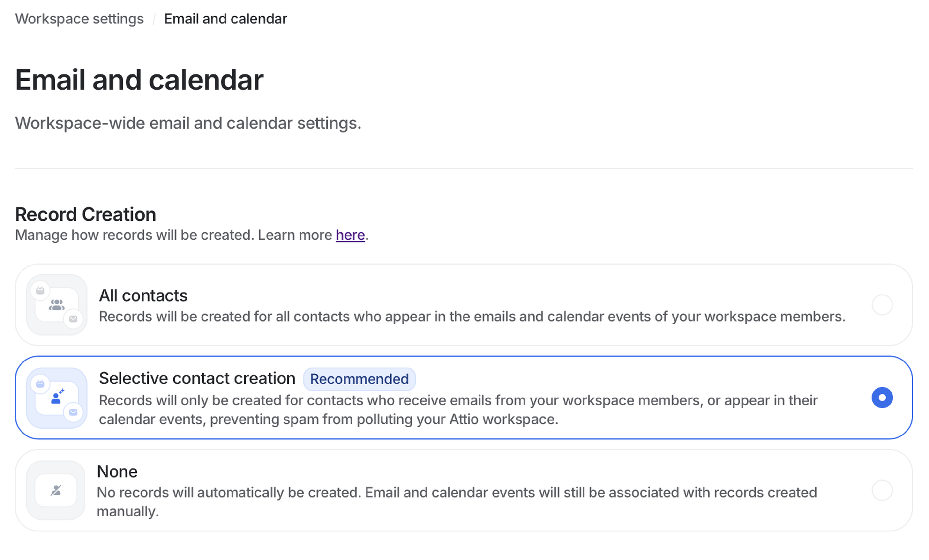Open the Learn more "here" link

[x=350, y=235]
